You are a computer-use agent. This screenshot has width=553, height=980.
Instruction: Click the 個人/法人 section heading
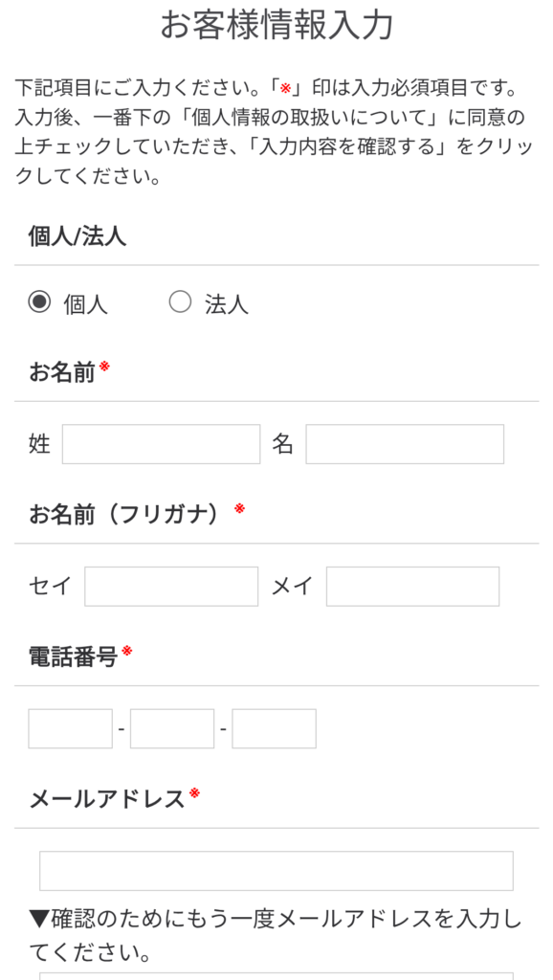(x=77, y=237)
